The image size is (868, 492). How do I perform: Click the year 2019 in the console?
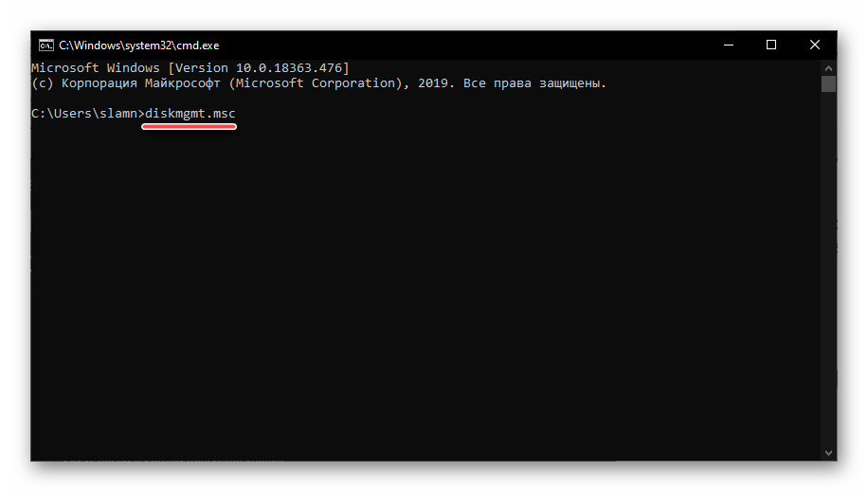click(432, 83)
